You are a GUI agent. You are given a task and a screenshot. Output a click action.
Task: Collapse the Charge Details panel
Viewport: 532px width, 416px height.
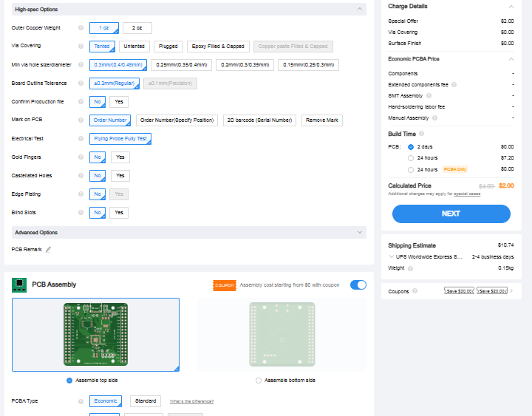pos(511,7)
